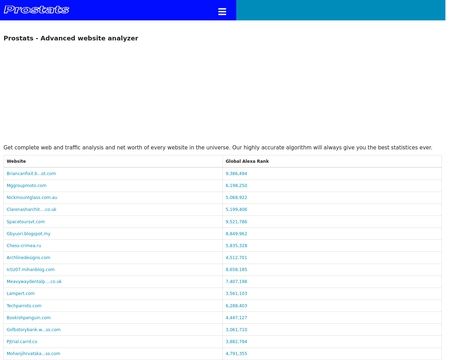Open the Mggroupmoto.com website link
Image resolution: width=450 pixels, height=360 pixels.
click(27, 185)
